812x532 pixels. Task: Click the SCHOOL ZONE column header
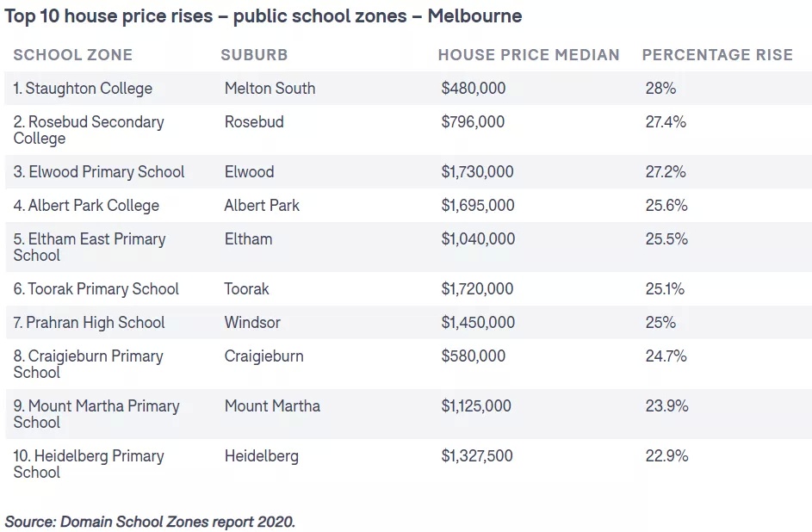(x=73, y=55)
